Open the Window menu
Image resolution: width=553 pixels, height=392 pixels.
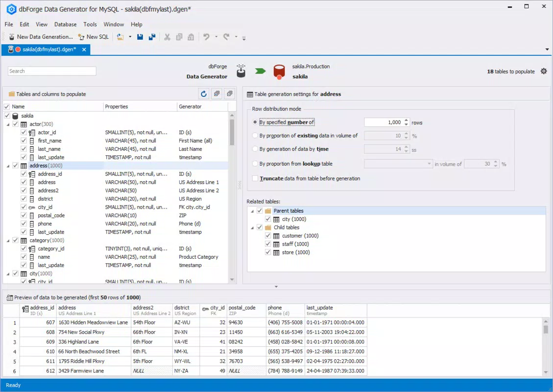[114, 24]
